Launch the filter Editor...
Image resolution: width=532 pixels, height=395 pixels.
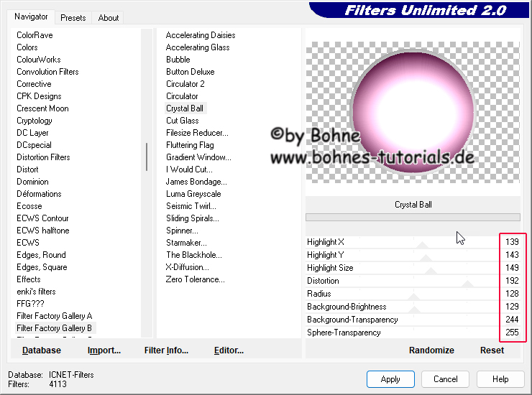(229, 350)
